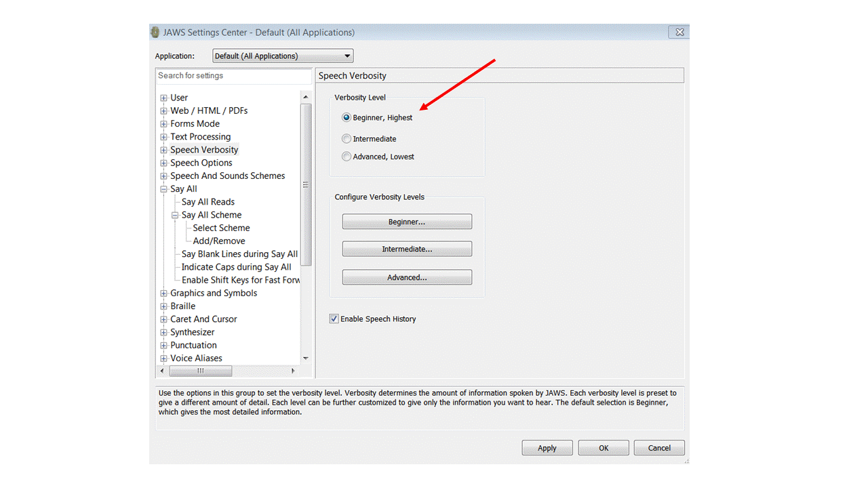Expand the Voice Aliases node
868x488 pixels.
click(163, 359)
